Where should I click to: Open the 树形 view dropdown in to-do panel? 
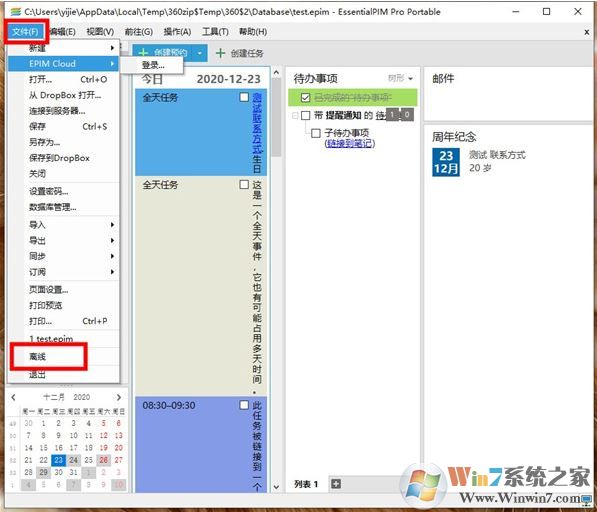coord(400,78)
